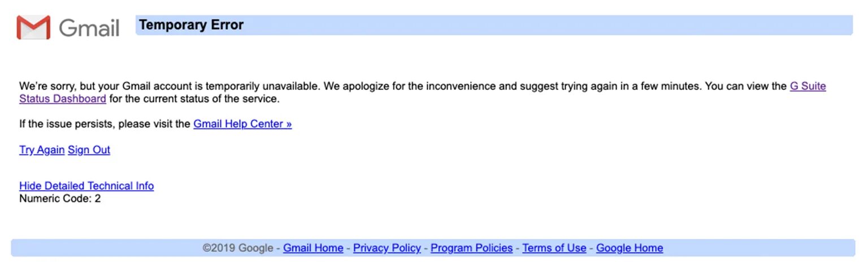Click "for the current status of the service" text
868x262 pixels.
pos(194,99)
